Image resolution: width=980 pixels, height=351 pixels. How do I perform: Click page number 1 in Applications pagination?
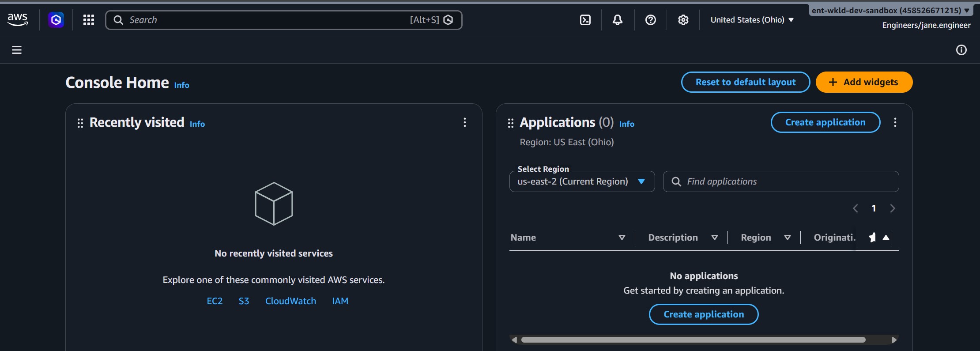[874, 208]
